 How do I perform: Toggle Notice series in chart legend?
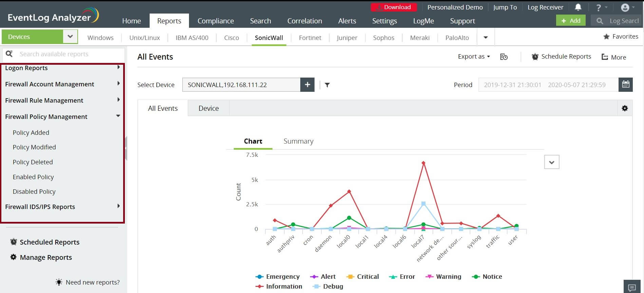(487, 277)
